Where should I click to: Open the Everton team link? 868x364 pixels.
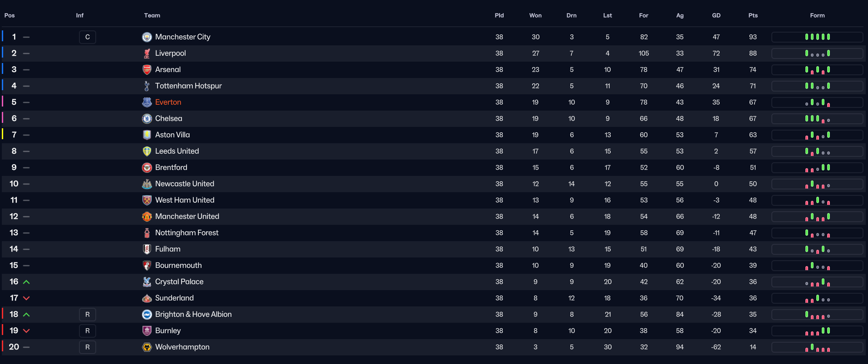(x=168, y=102)
